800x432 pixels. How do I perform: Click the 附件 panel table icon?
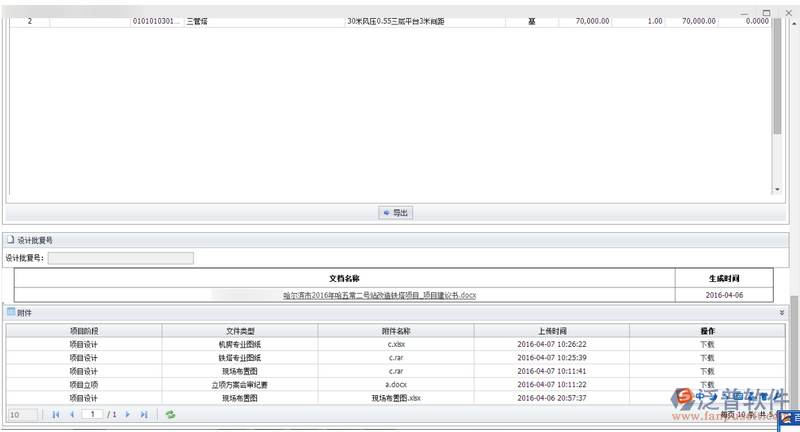coord(11,312)
